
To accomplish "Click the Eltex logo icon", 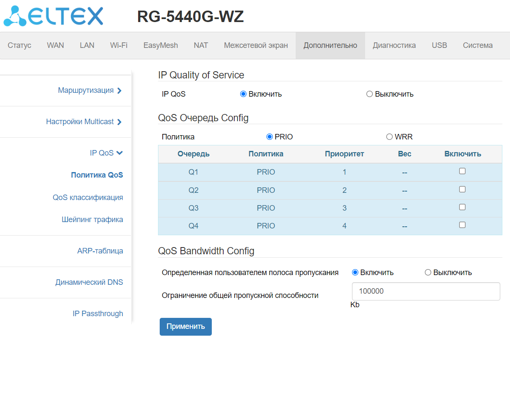I will (15, 16).
